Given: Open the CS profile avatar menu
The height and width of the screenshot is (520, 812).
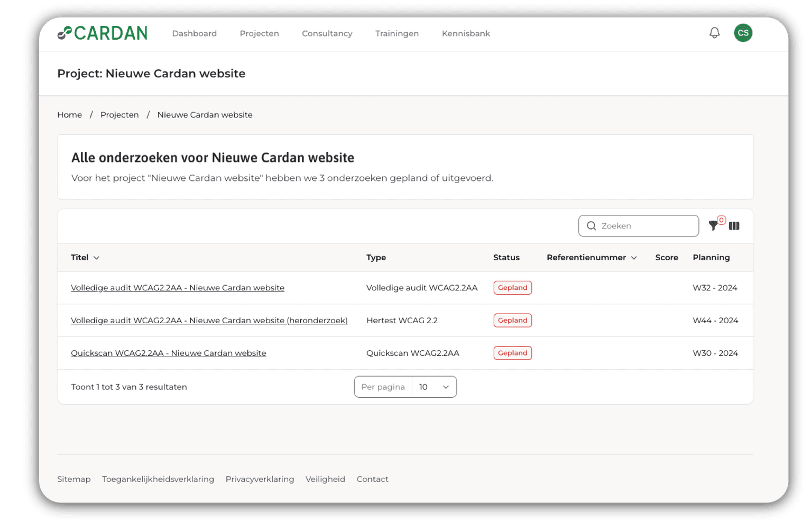Looking at the screenshot, I should [743, 33].
